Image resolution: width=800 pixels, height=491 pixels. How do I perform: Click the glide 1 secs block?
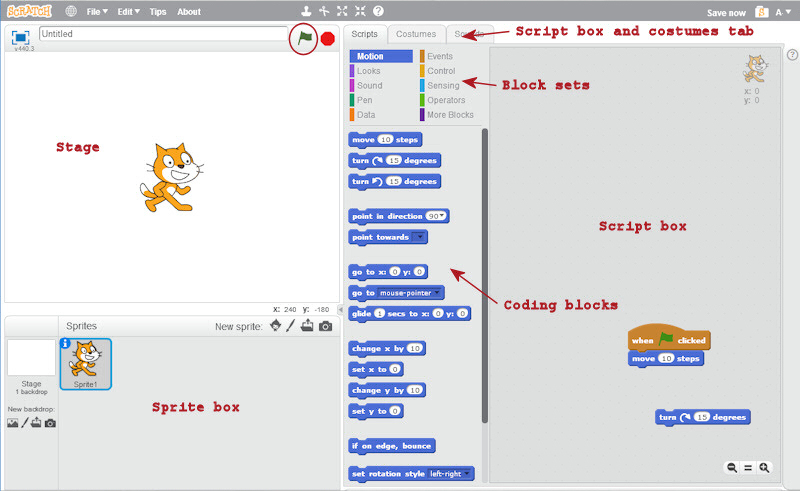pos(410,313)
